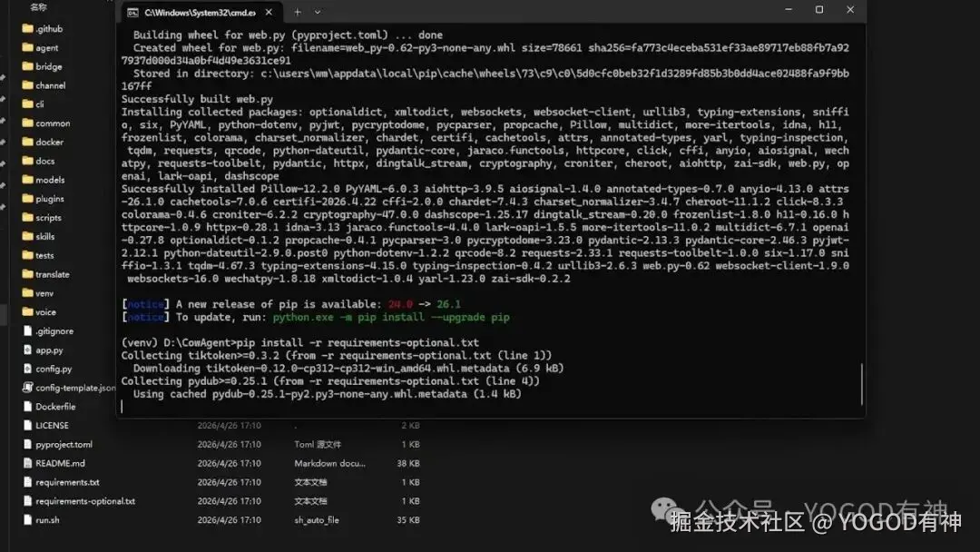
Task: Click the cmd.exe tab icon
Action: (x=132, y=13)
